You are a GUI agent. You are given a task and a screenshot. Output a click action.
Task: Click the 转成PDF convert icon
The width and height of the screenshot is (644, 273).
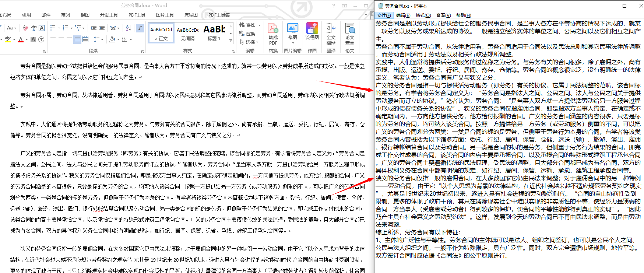tap(273, 33)
